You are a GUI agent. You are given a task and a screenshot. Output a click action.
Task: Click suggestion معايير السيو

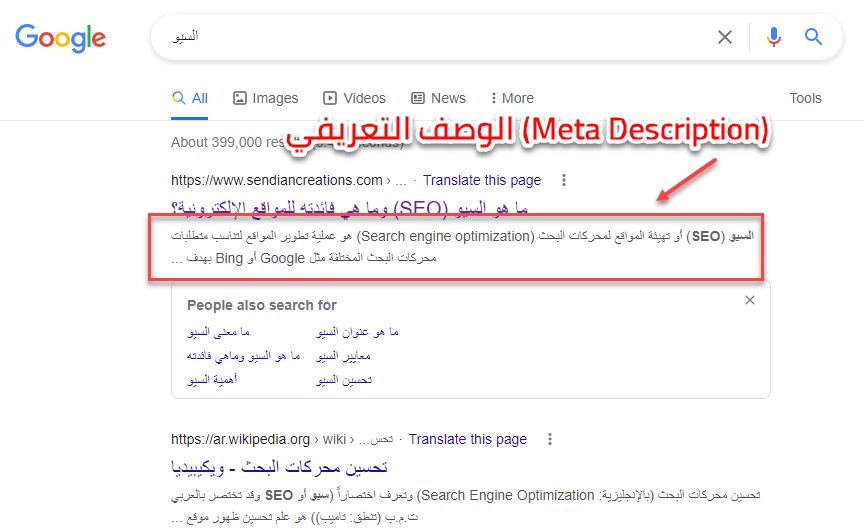[343, 356]
